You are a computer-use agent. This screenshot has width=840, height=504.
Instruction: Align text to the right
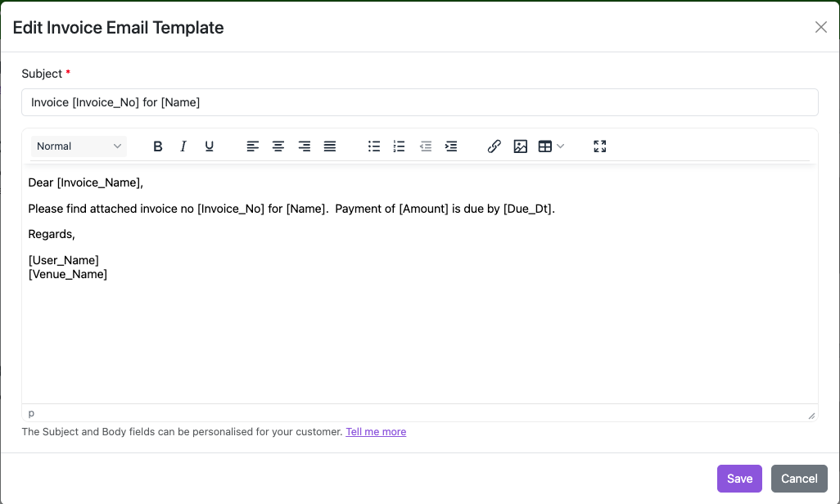click(305, 146)
